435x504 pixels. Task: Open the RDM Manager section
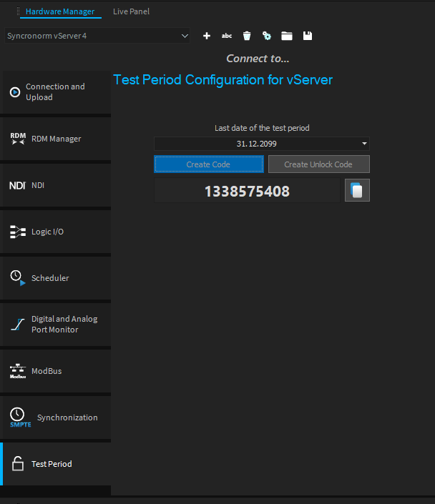[x=55, y=139]
